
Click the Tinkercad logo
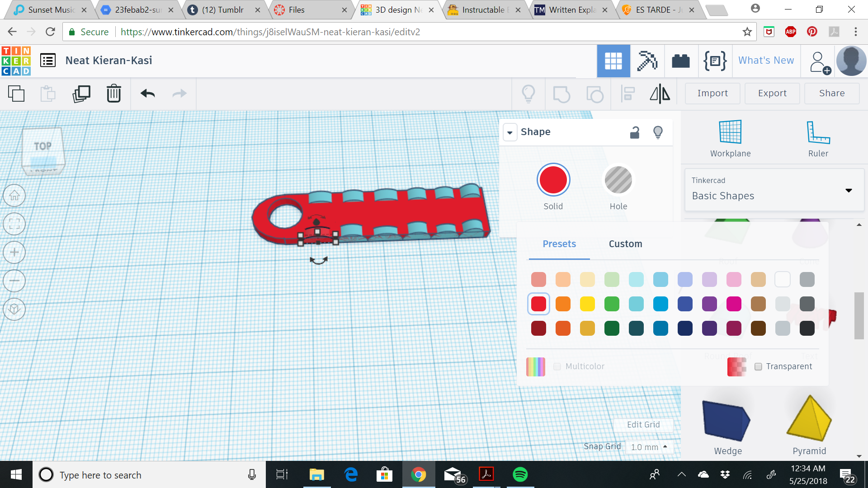point(16,61)
